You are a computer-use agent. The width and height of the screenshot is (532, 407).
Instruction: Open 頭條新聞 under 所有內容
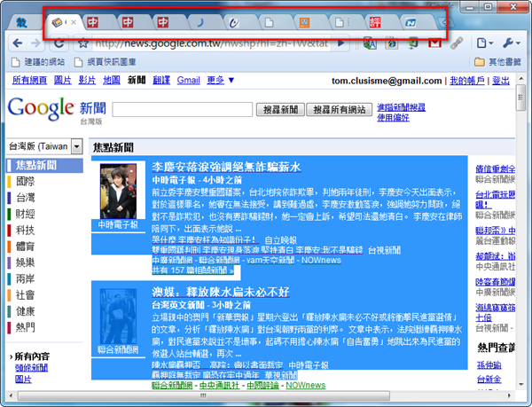point(32,368)
